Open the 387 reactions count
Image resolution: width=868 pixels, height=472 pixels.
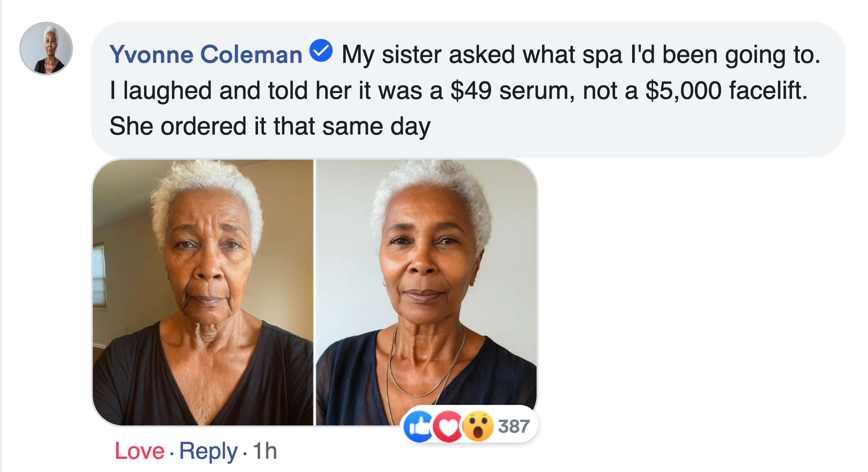pos(514,426)
